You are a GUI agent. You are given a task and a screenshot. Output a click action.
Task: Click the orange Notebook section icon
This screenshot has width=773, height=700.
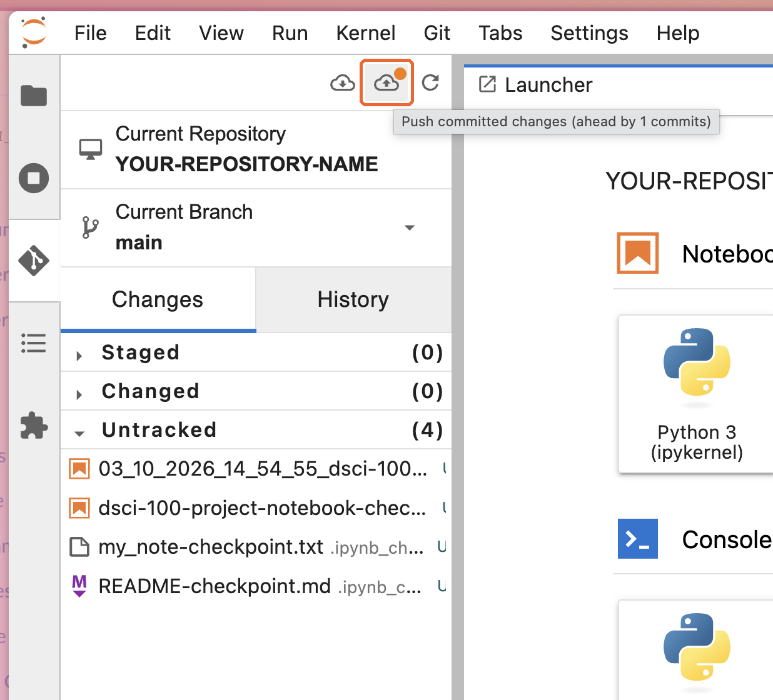coord(638,253)
